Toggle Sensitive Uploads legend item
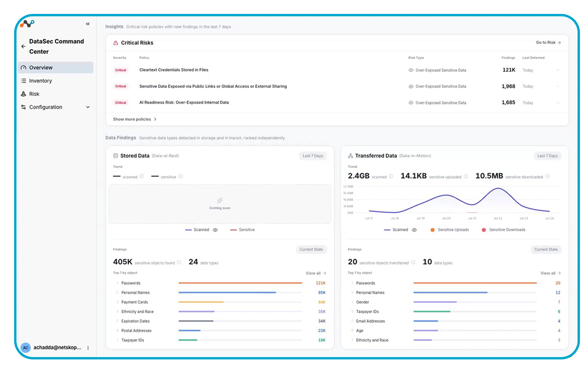This screenshot has height=370, width=588. coord(450,230)
